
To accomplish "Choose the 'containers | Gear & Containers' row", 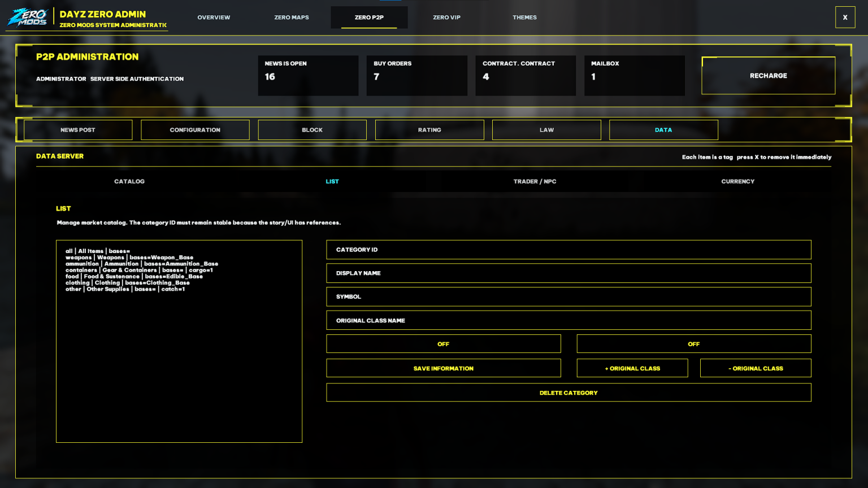I will point(139,270).
